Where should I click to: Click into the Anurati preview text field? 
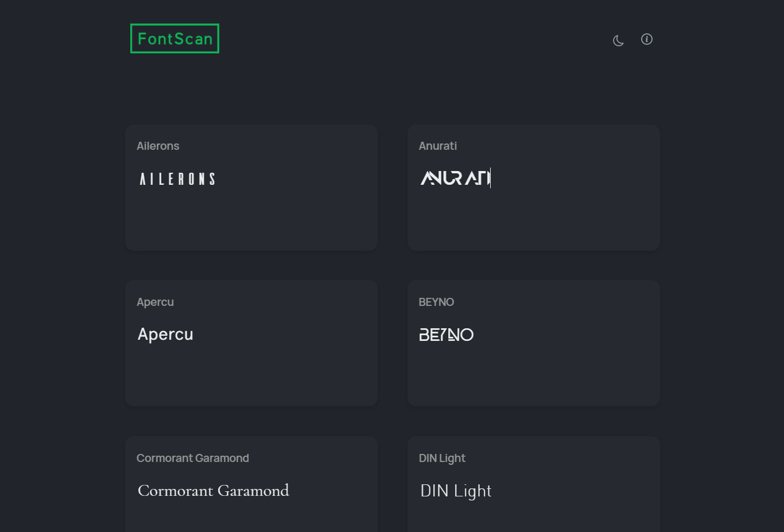456,178
